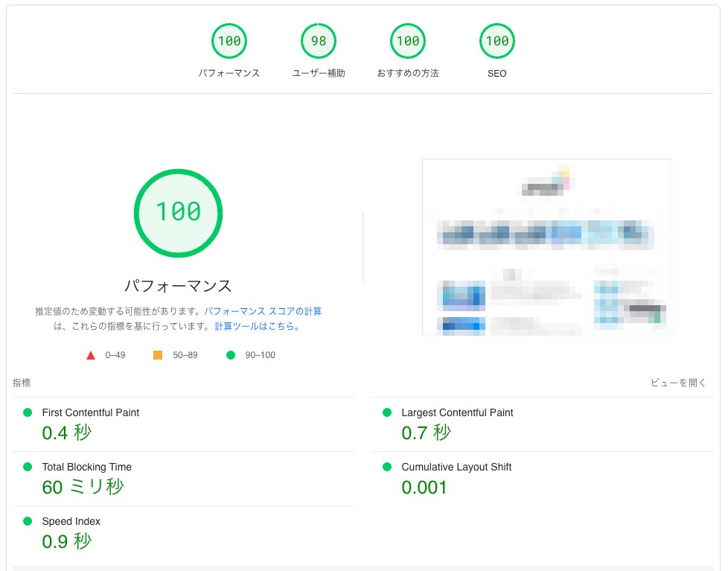Click the 50–89 legend range text
Screen dimensions: 728x571
(185, 355)
